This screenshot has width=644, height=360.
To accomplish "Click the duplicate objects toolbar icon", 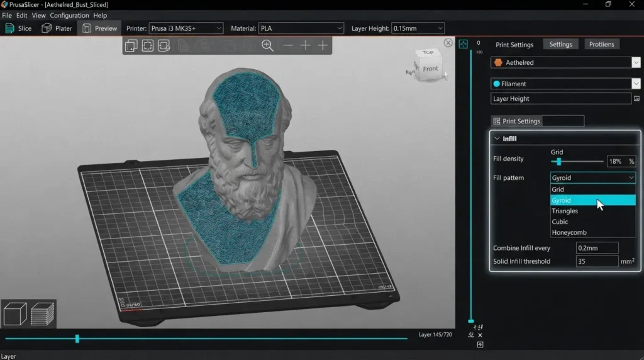I will (131, 45).
